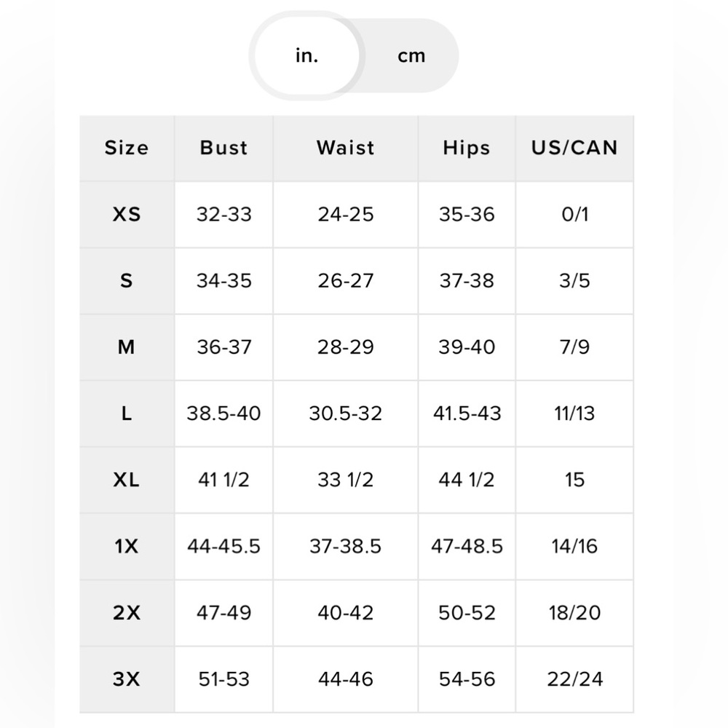This screenshot has width=728, height=728.
Task: Click the 32-33 bust measurement cell
Action: pyautogui.click(x=223, y=215)
